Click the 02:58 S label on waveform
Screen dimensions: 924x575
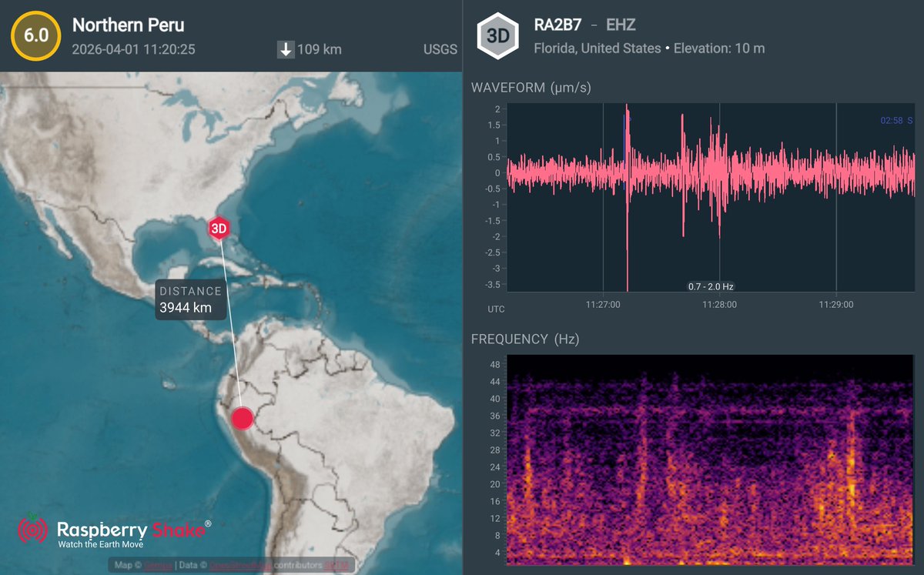tap(896, 121)
